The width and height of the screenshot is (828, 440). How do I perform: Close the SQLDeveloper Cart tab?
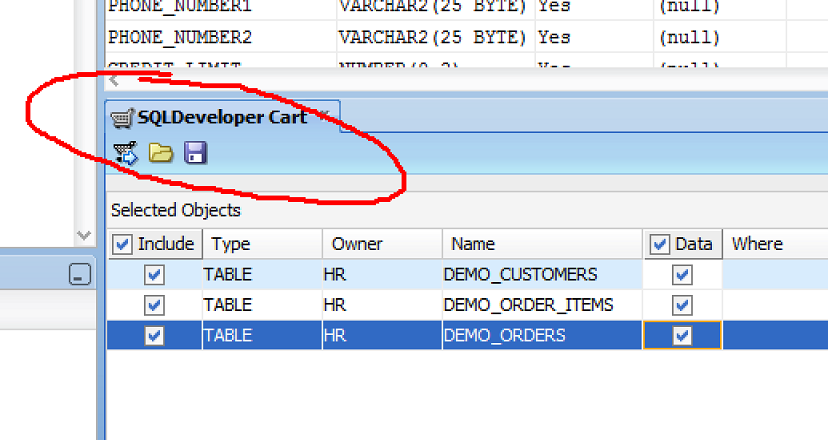pyautogui.click(x=324, y=116)
